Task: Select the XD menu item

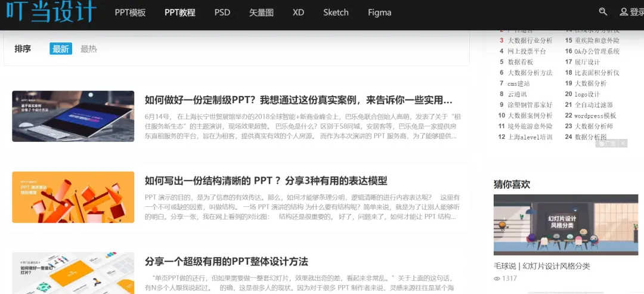Action: point(298,13)
